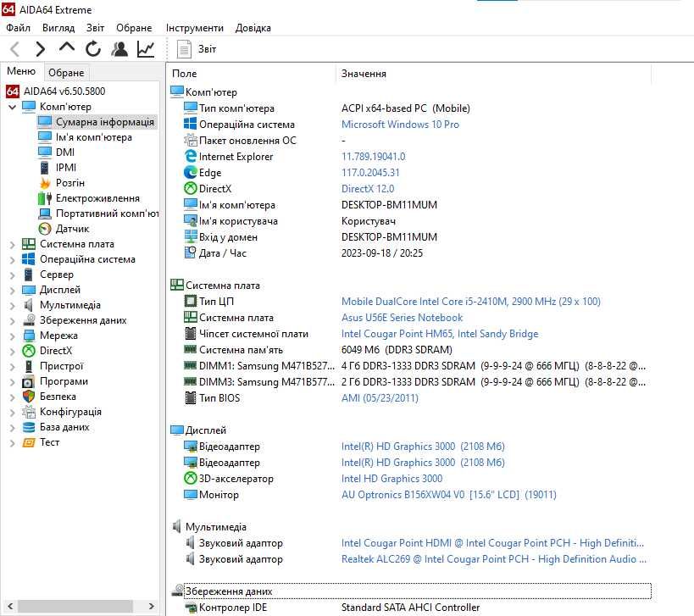
Task: Click sidebar horizontal scrollbar right arrow
Action: click(151, 606)
